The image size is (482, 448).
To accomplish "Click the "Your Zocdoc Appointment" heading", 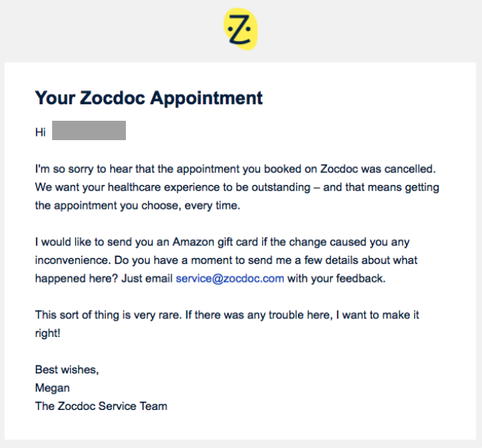I will point(149,98).
